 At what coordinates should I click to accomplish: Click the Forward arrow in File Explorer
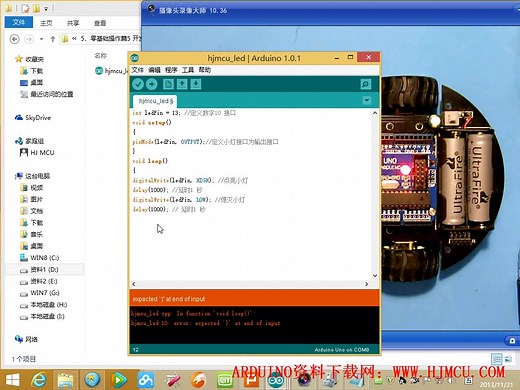29,39
